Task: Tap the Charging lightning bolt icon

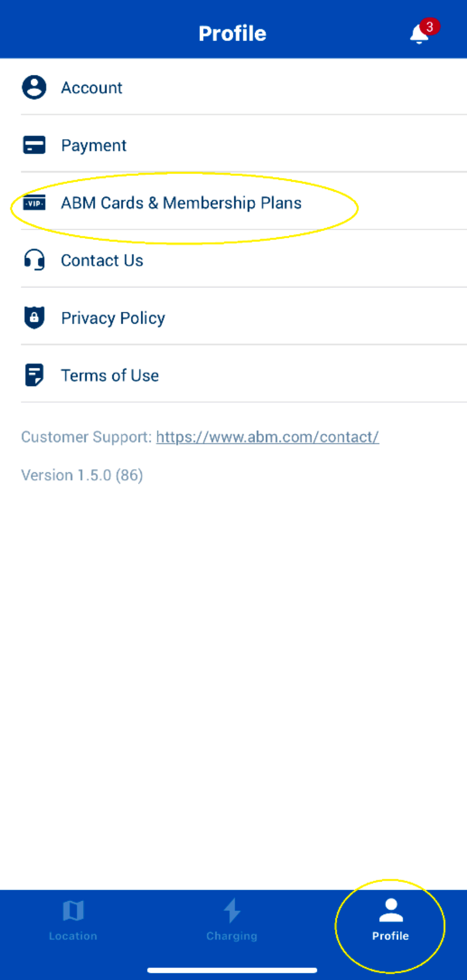Action: 232,910
